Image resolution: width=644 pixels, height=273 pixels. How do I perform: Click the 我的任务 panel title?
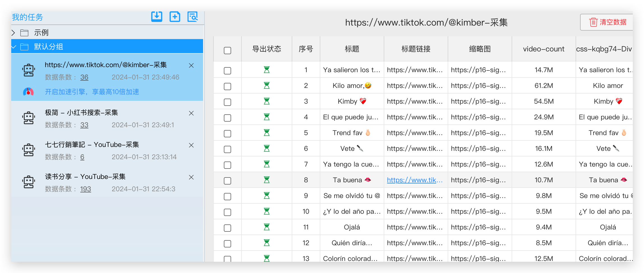tap(27, 17)
